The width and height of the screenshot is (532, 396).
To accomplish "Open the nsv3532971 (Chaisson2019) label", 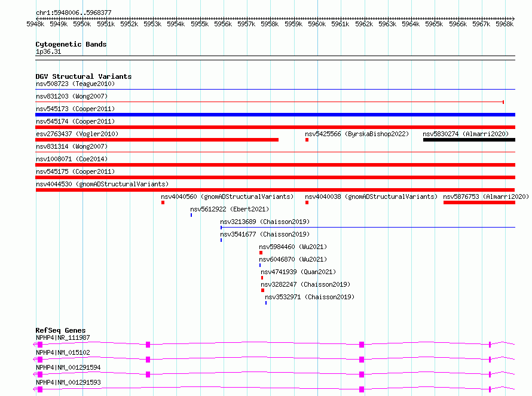I will [x=310, y=297].
